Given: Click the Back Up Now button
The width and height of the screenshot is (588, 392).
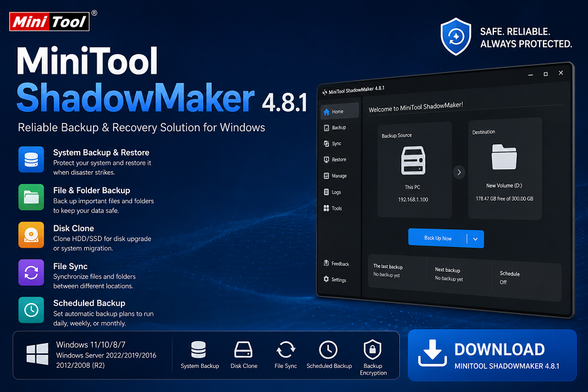Looking at the screenshot, I should (x=438, y=238).
